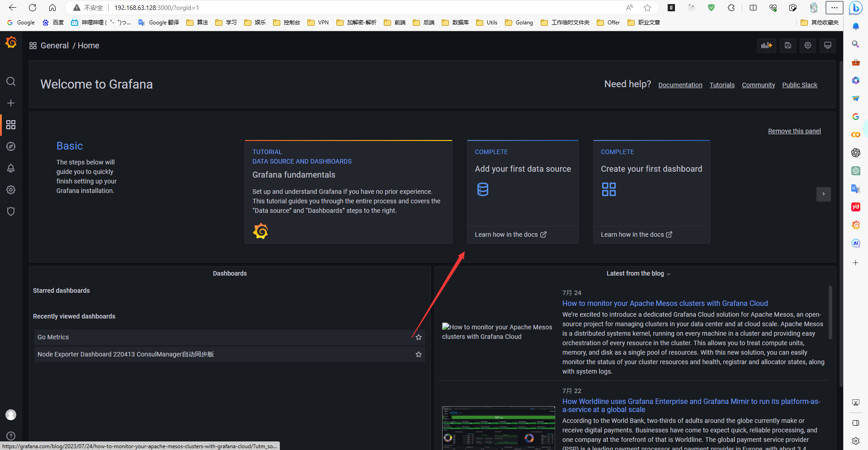868x450 pixels.
Task: Star the Node Exporter Dashboard row
Action: pyautogui.click(x=419, y=354)
